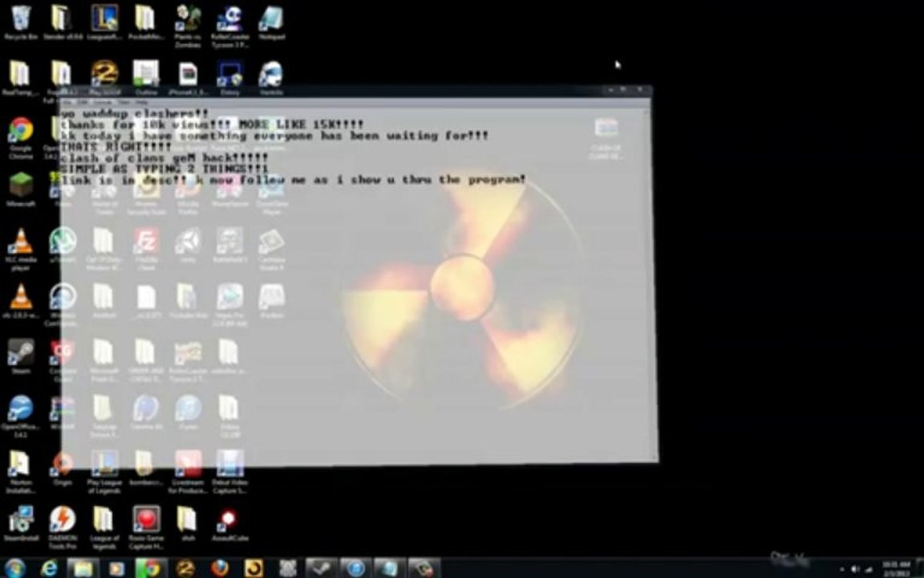Open the RealTemp folder on the desktop

click(20, 78)
